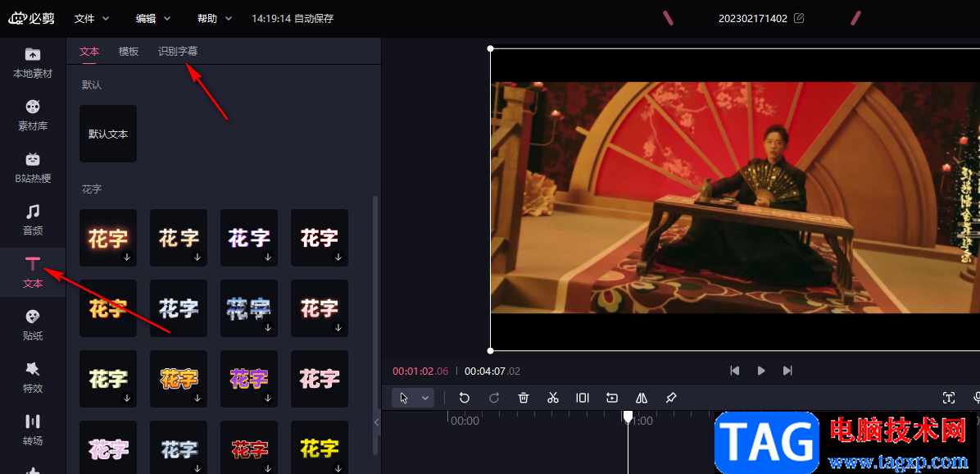This screenshot has width=980, height=474.
Task: Click the text panel vertical scrollbar
Action: point(375,326)
